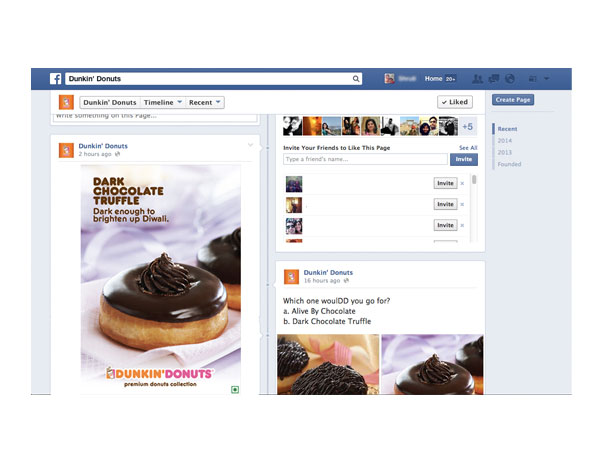600x463 pixels.
Task: Open the Alive By Chocolate donut photo
Action: (328, 364)
